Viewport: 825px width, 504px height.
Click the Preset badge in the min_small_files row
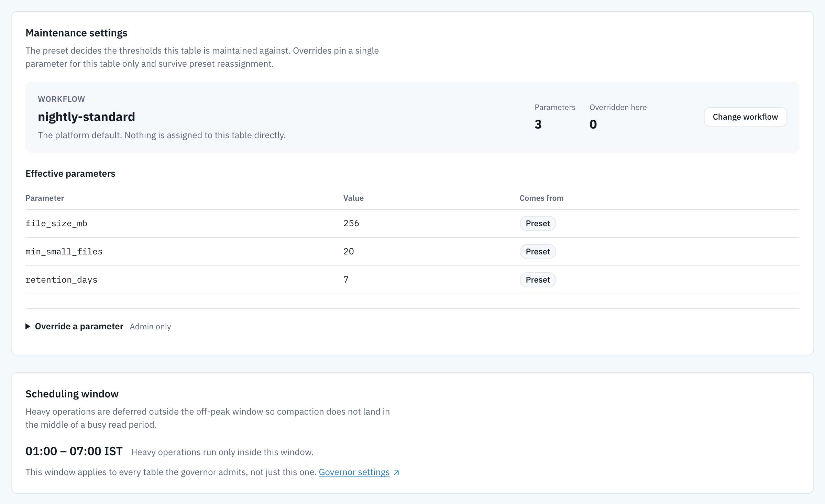coord(538,252)
